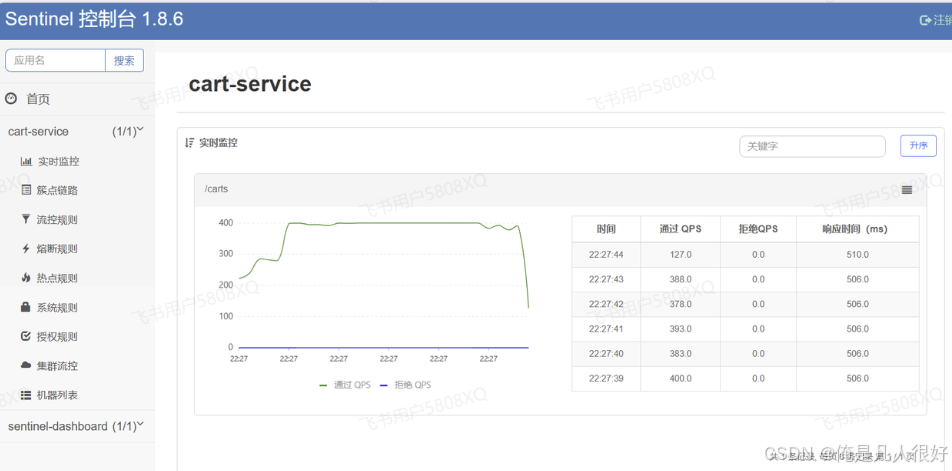
Task: Open 簇点链路 menu item
Action: [x=58, y=191]
